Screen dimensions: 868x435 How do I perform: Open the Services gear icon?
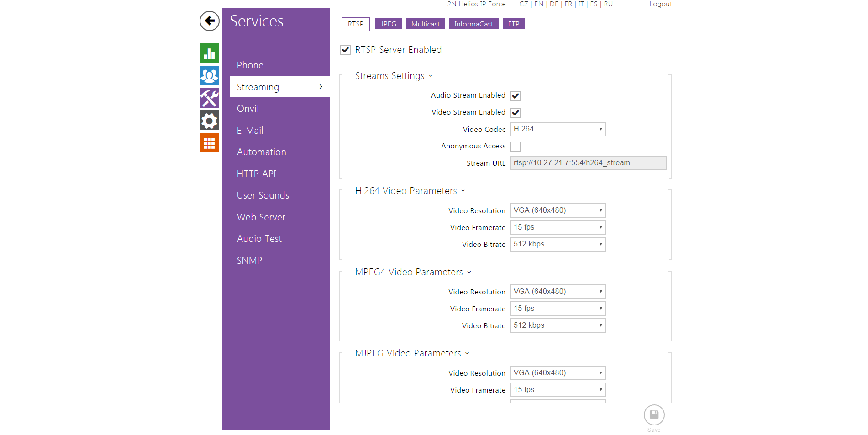point(209,121)
